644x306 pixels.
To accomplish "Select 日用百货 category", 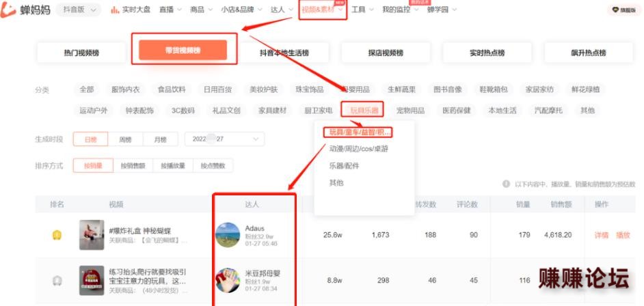I will tap(217, 89).
